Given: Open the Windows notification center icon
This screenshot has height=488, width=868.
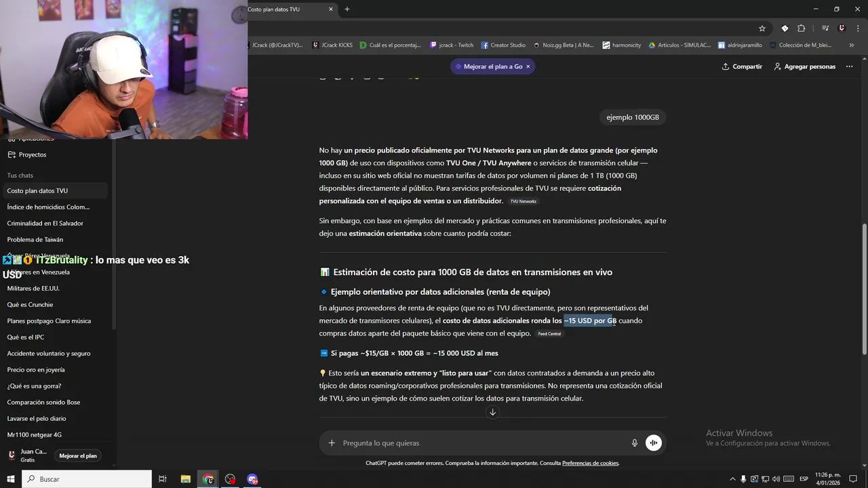Looking at the screenshot, I should coord(853,479).
